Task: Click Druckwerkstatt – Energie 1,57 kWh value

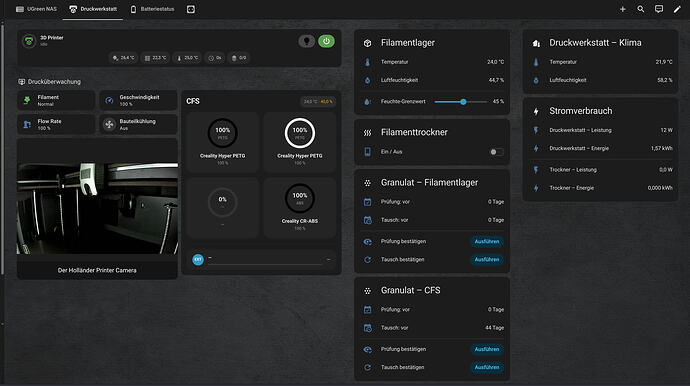Action: (662, 148)
